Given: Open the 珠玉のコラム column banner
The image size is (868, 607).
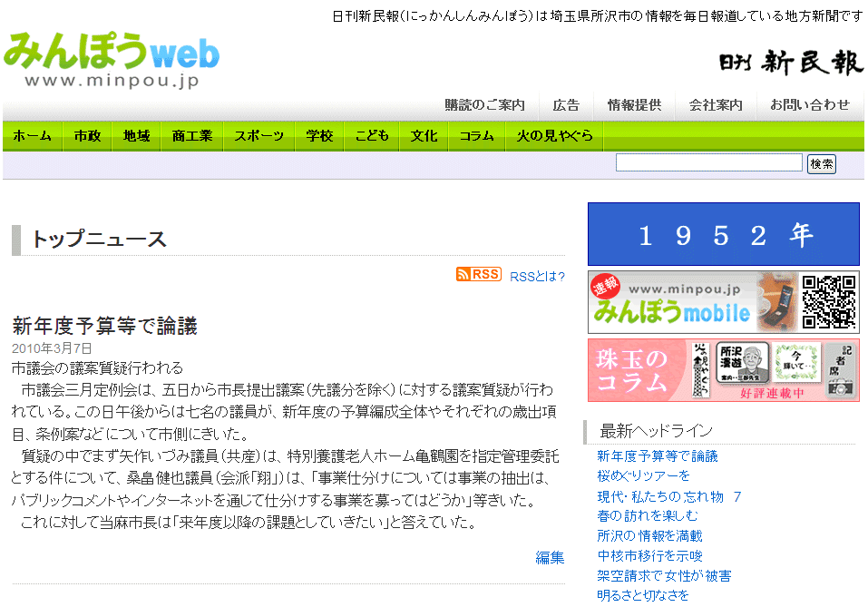Looking at the screenshot, I should 723,369.
